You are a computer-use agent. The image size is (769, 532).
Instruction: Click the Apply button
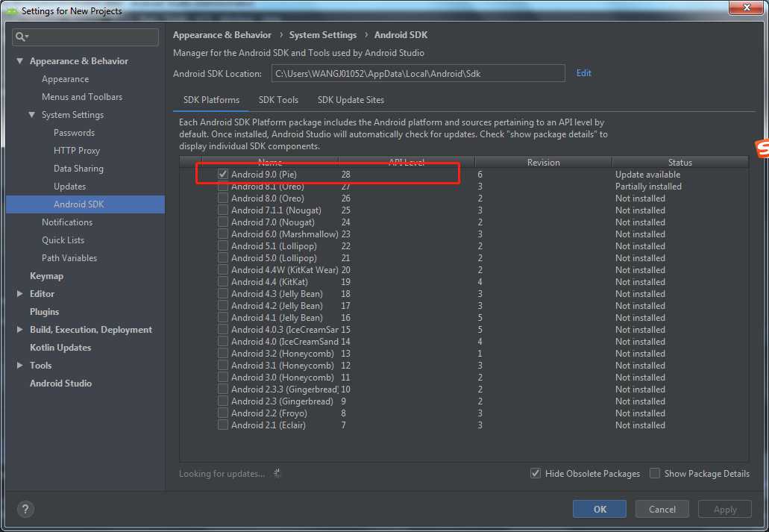tap(725, 509)
